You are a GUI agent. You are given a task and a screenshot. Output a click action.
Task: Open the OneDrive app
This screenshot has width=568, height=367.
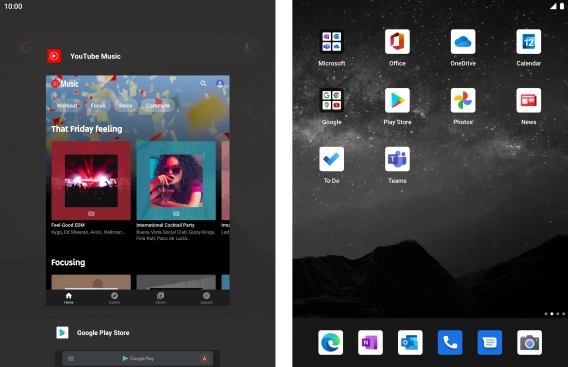463,42
